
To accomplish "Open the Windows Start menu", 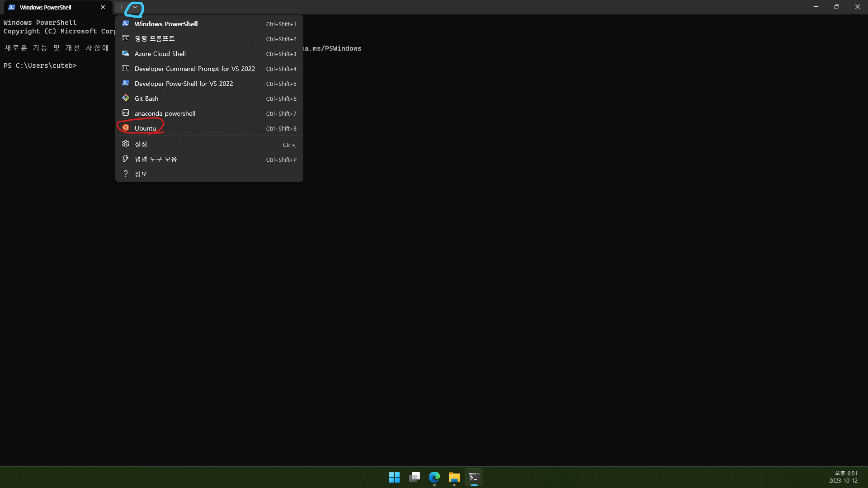I will 394,477.
